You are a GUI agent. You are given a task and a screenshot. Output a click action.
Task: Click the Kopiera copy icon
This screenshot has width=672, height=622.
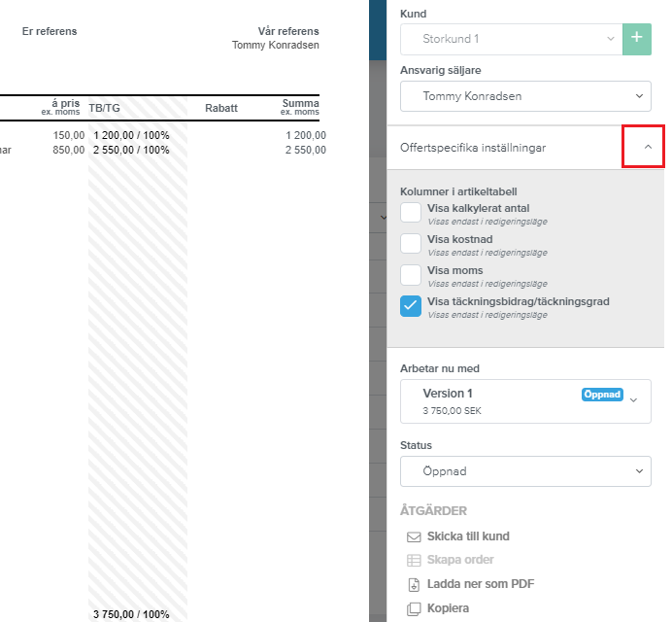(414, 608)
